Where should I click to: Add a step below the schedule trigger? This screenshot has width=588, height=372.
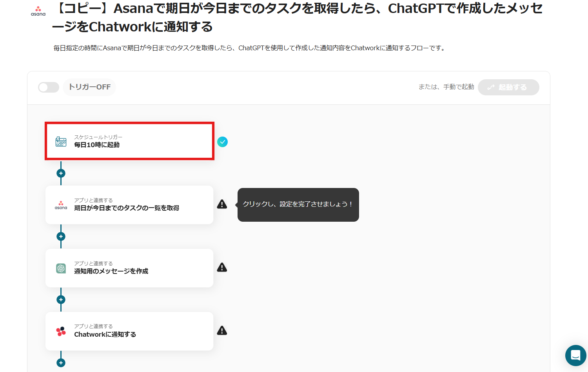pos(61,173)
